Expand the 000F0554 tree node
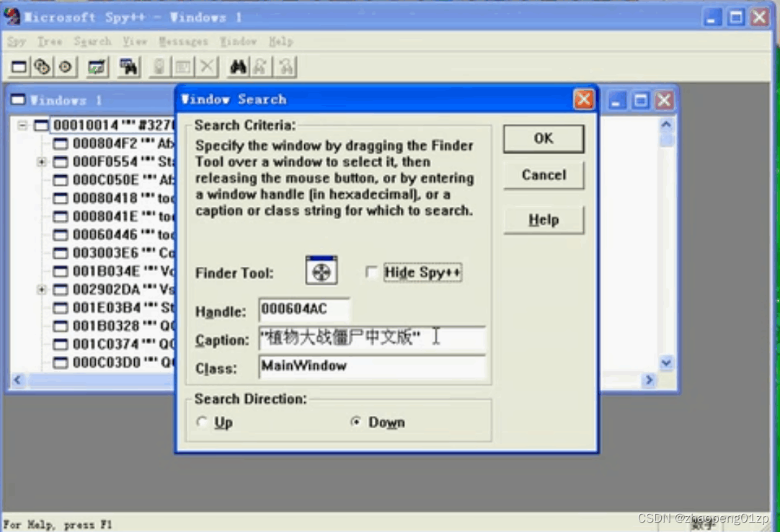This screenshot has height=532, width=780. point(42,161)
